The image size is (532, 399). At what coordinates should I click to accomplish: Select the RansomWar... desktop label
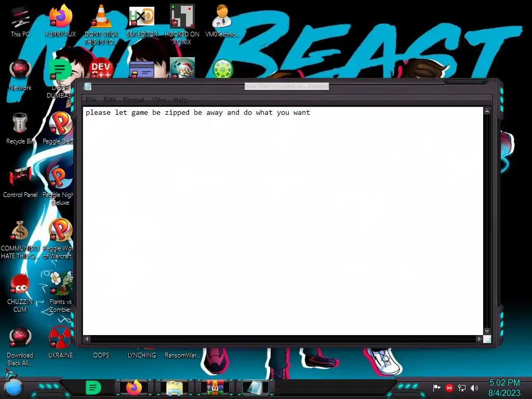pos(182,355)
